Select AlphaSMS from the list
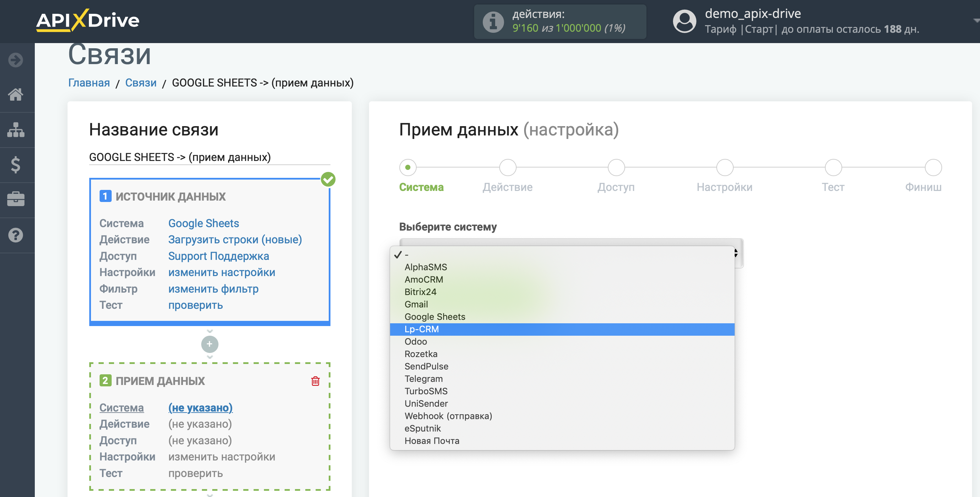Viewport: 980px width, 497px height. click(x=562, y=267)
